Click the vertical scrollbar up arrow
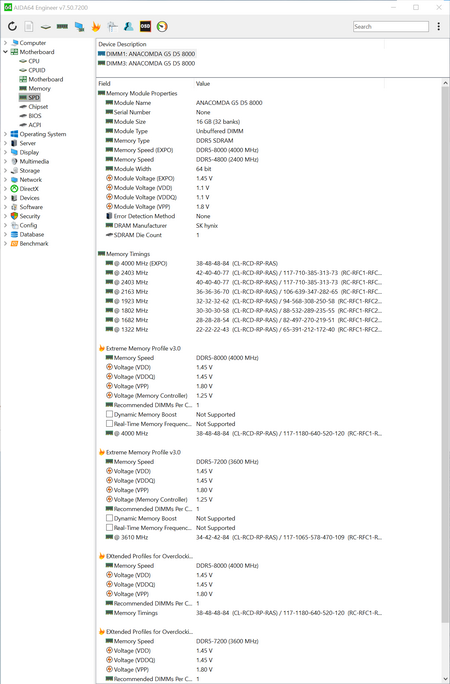This screenshot has width=450, height=684. click(x=446, y=83)
